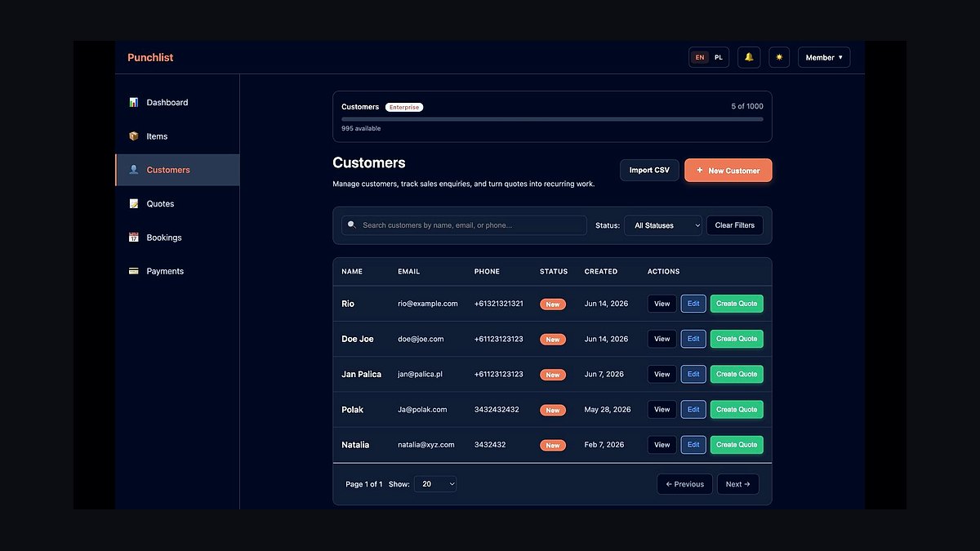Click the magnifier icon in search box

352,225
